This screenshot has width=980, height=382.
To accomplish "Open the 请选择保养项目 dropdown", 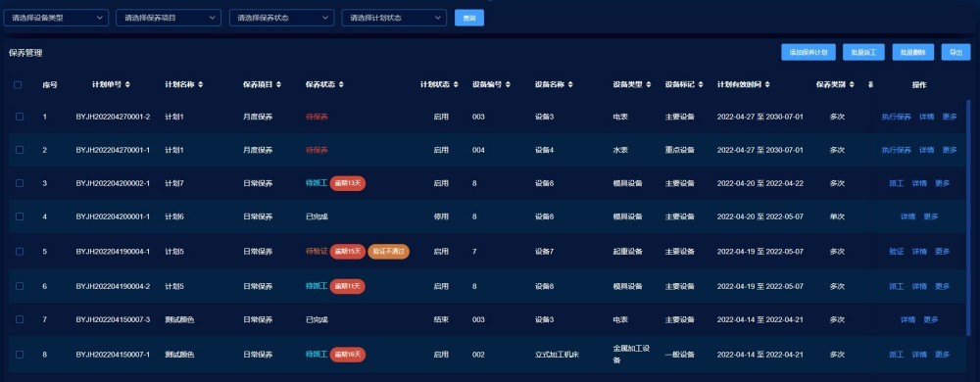I will 169,18.
